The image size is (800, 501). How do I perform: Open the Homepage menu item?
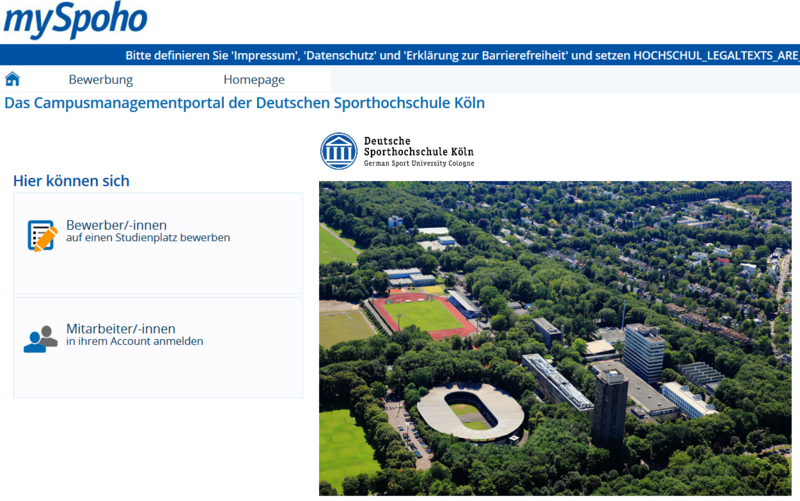click(254, 80)
